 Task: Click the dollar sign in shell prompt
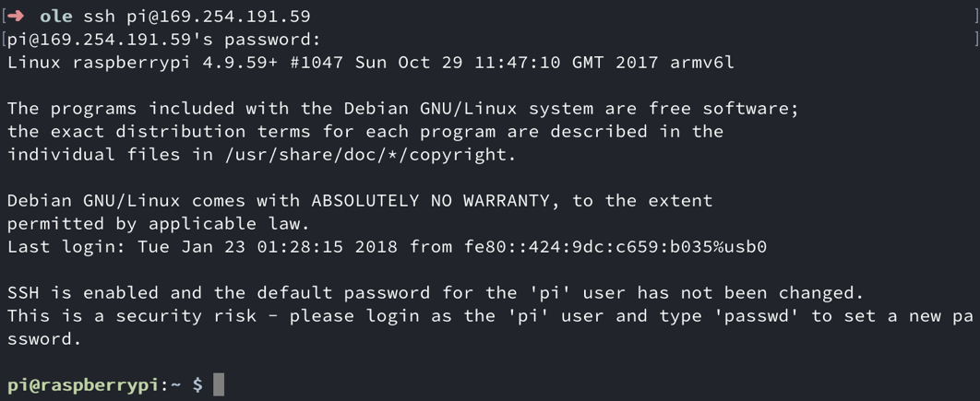pyautogui.click(x=197, y=385)
